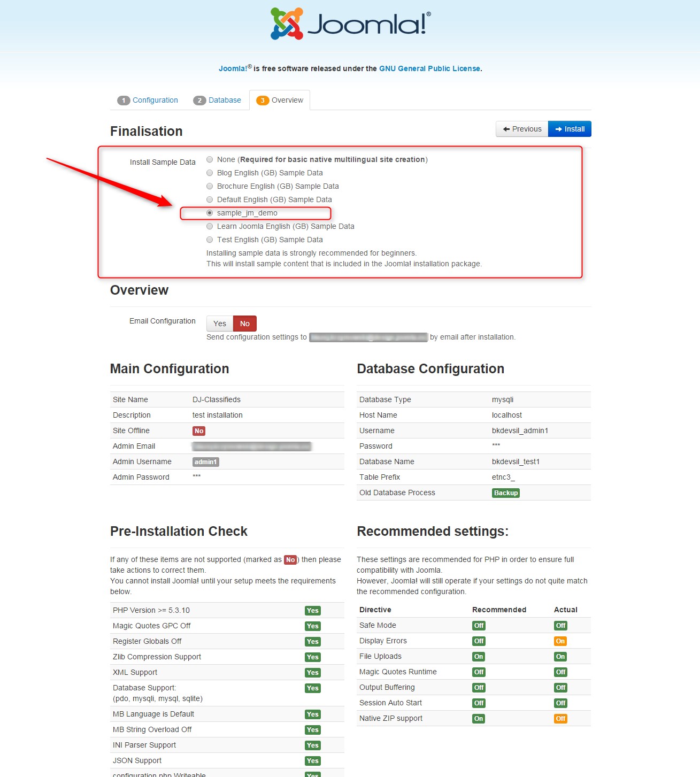The height and width of the screenshot is (777, 700).
Task: Open the GNU General Public License link
Action: tap(430, 68)
